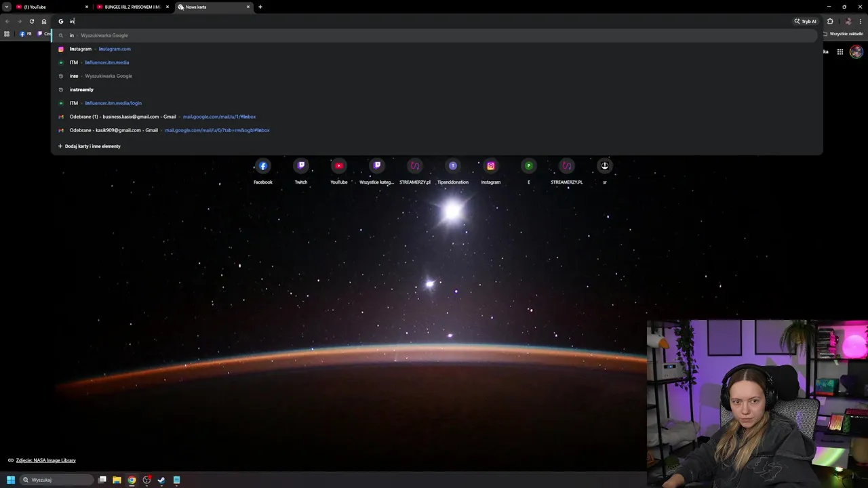Viewport: 868px width, 488px height.
Task: Click the browser back arrow
Action: 7,21
